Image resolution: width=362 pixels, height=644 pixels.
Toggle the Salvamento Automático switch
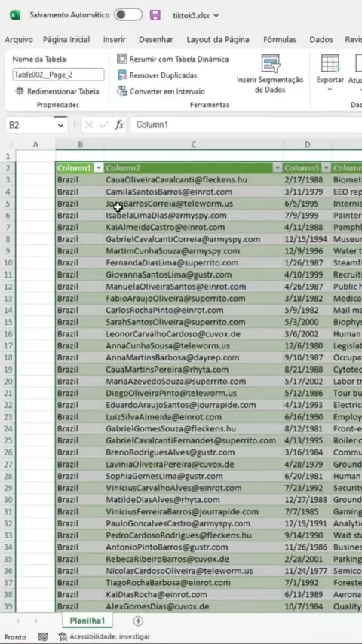pyautogui.click(x=128, y=15)
